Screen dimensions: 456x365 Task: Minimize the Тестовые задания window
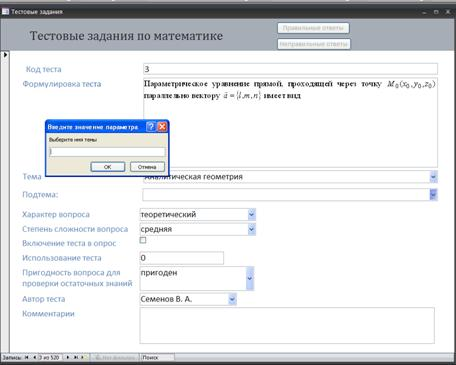[x=424, y=12]
